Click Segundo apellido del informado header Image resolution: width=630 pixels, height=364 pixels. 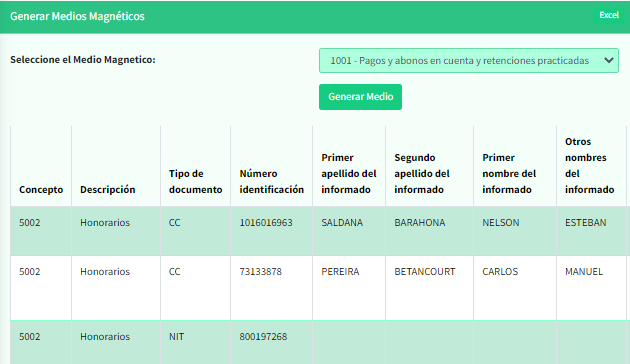(x=422, y=174)
